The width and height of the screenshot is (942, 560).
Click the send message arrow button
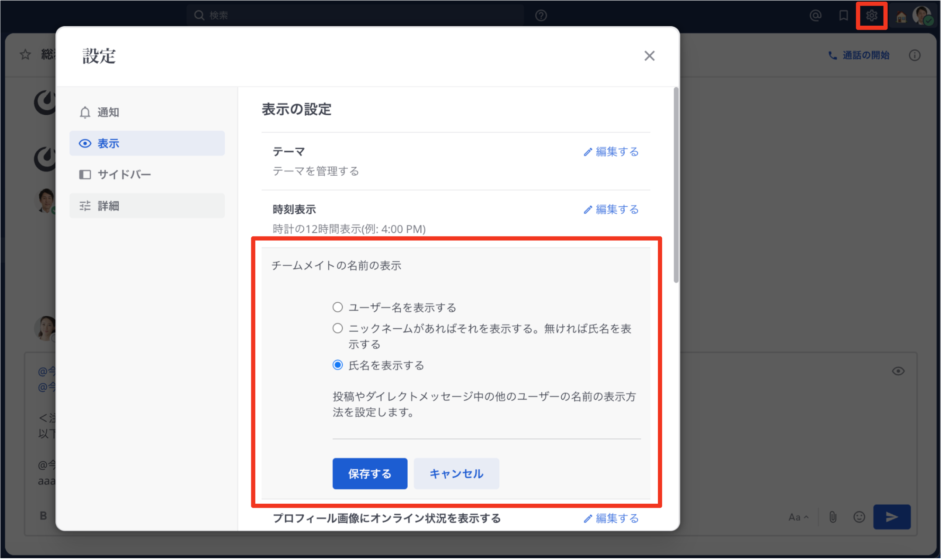pos(891,517)
